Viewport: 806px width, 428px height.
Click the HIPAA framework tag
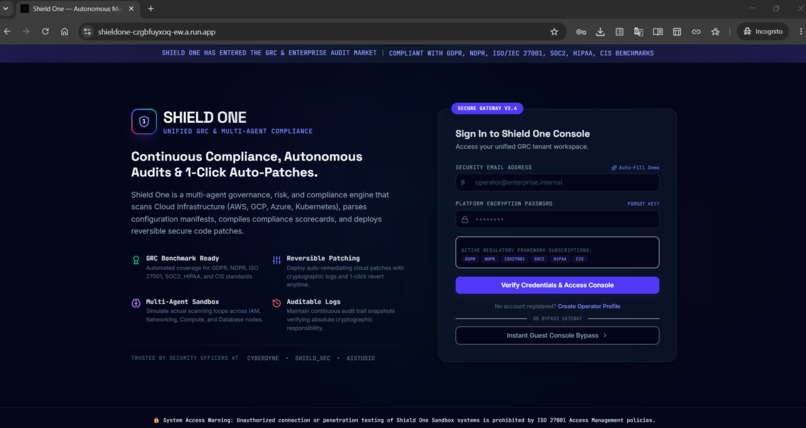pos(560,259)
